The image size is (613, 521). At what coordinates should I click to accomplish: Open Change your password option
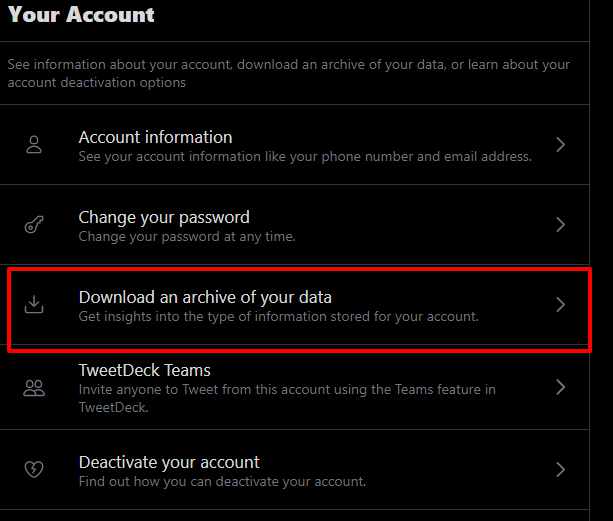coord(295,225)
